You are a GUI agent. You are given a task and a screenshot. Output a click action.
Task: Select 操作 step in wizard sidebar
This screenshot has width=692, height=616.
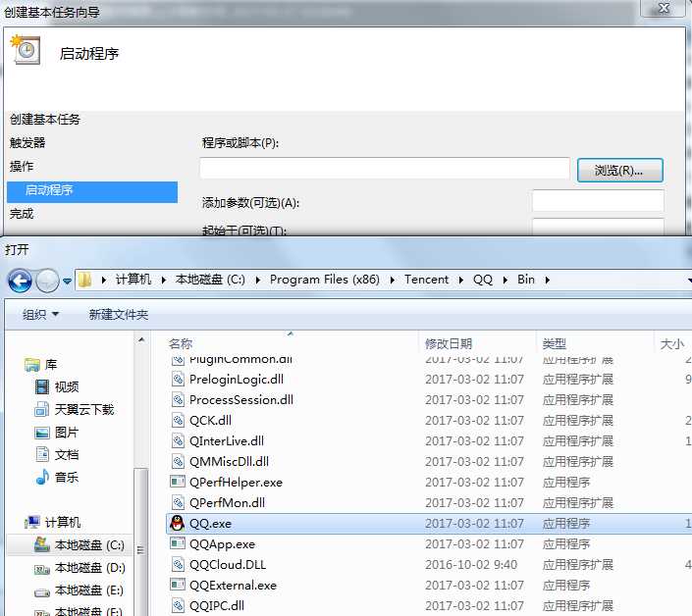click(22, 166)
